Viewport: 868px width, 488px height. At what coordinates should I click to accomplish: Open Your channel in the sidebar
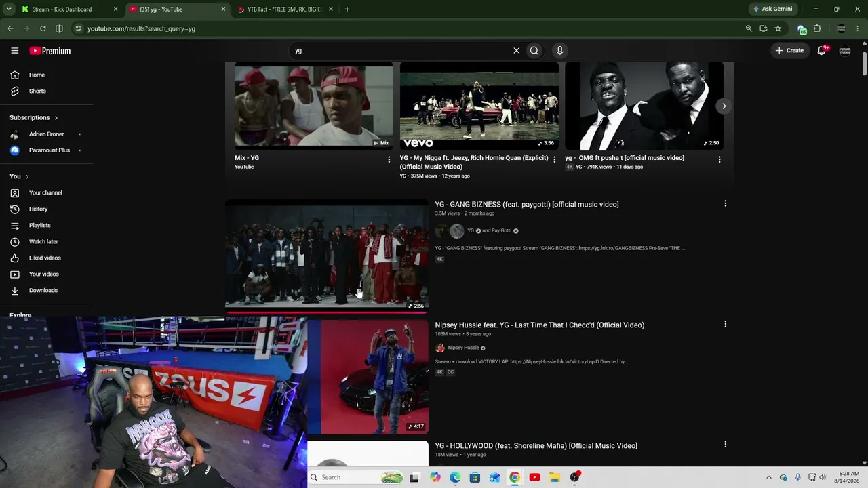[46, 192]
